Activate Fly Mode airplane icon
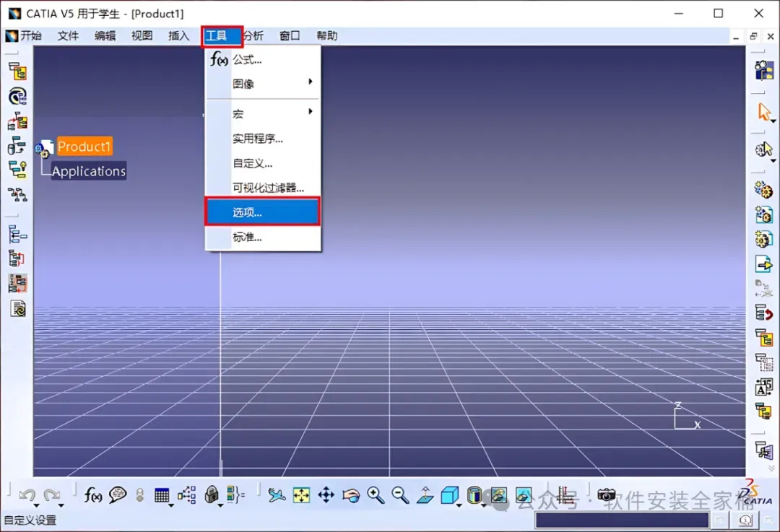The width and height of the screenshot is (780, 532). click(x=277, y=494)
